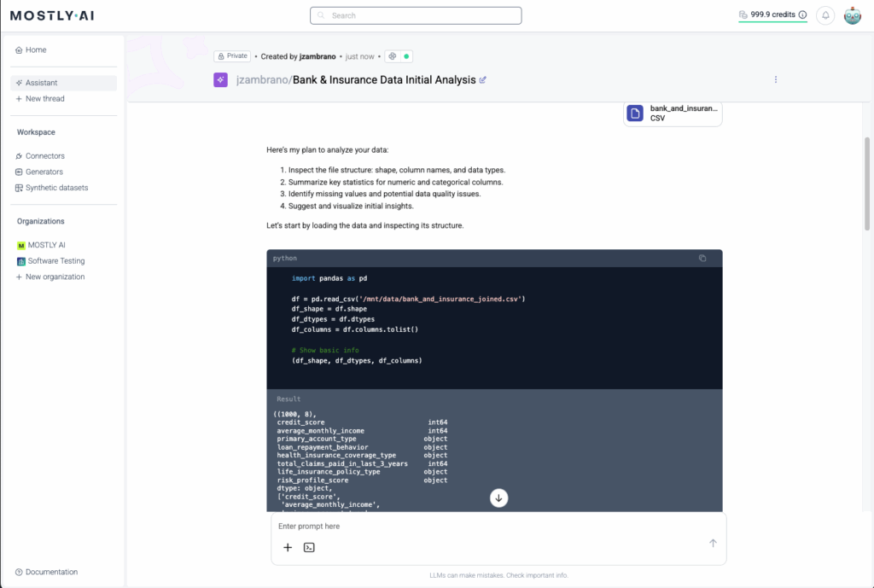Click the python language label
The height and width of the screenshot is (588, 874).
tap(285, 259)
